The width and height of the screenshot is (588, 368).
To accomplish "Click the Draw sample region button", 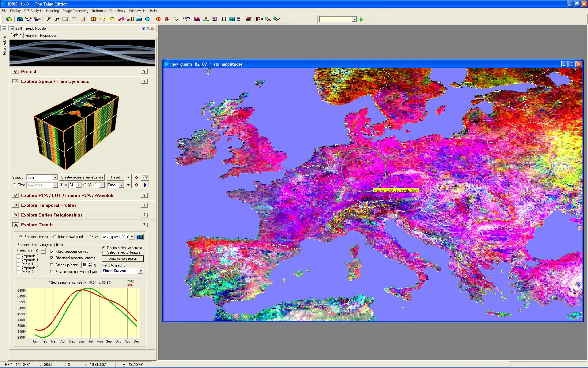I will pyautogui.click(x=123, y=259).
